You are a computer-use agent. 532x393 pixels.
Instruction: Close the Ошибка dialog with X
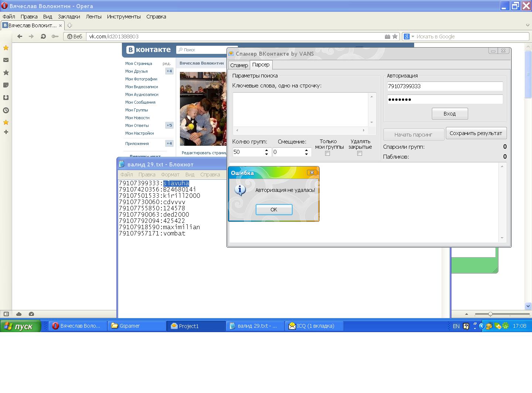pos(312,172)
